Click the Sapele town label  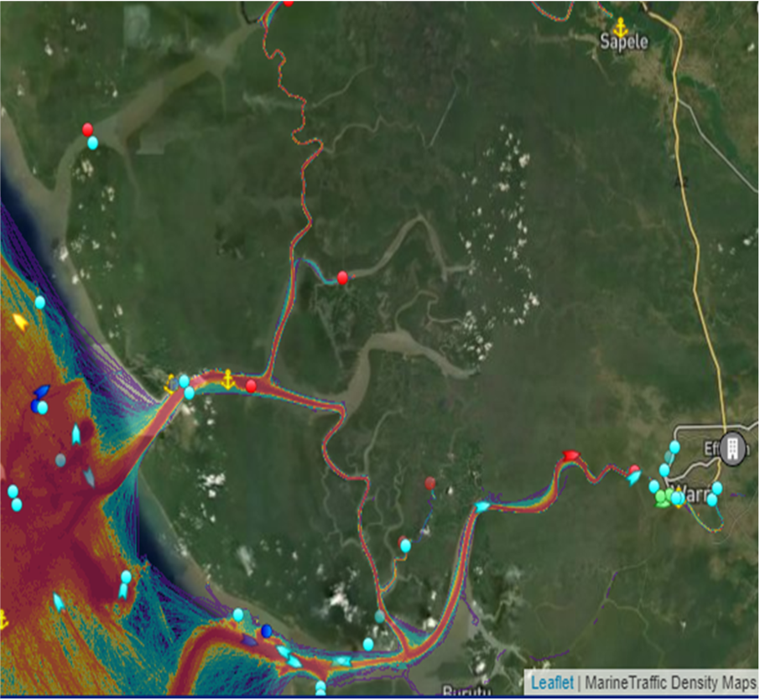(x=623, y=42)
